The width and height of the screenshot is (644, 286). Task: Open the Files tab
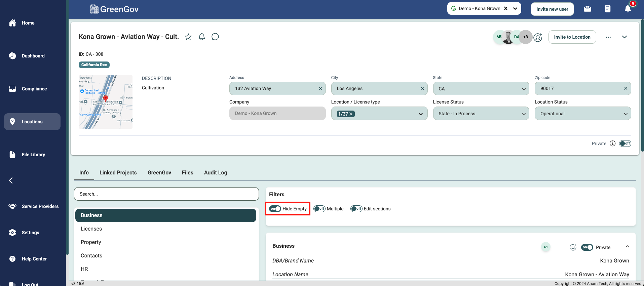pyautogui.click(x=188, y=172)
